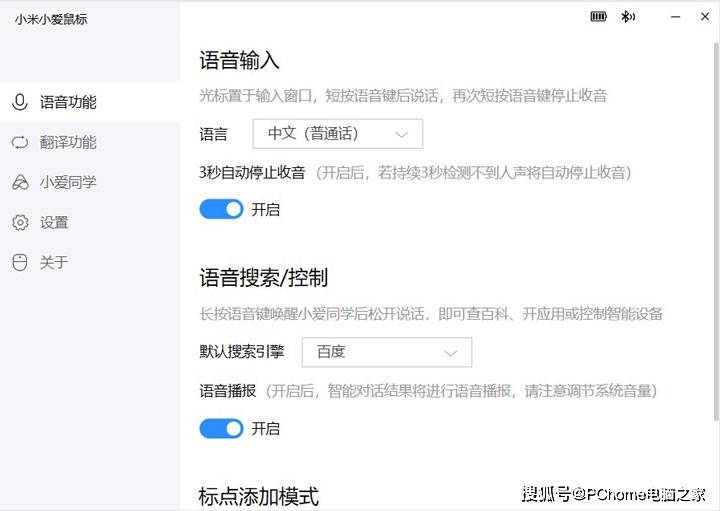Click the translation loop arrows icon
This screenshot has height=511, width=720.
(19, 142)
